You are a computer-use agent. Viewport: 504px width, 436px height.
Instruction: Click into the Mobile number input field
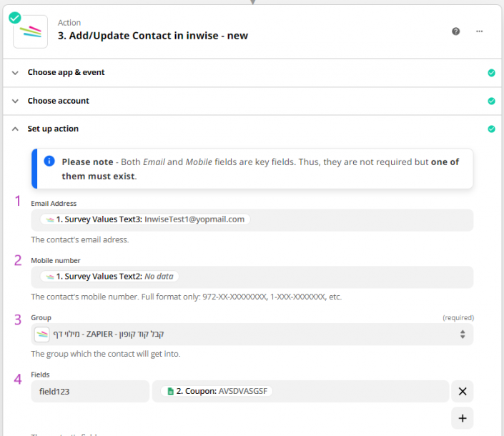point(252,277)
